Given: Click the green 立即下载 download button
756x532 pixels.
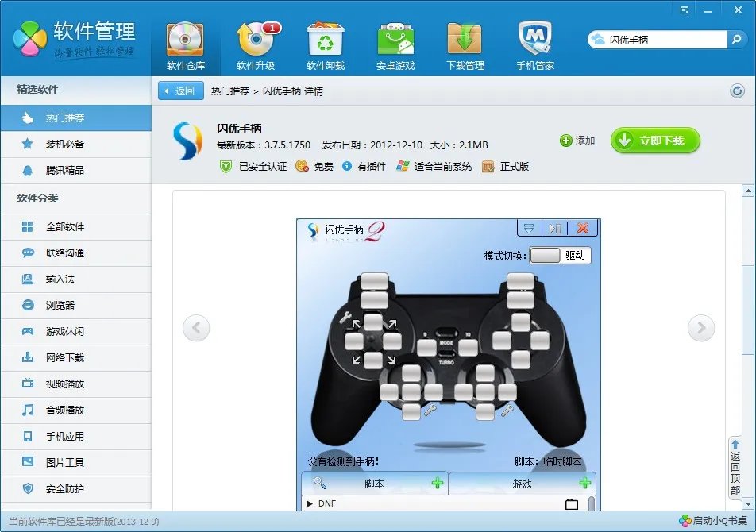Looking at the screenshot, I should click(x=654, y=141).
